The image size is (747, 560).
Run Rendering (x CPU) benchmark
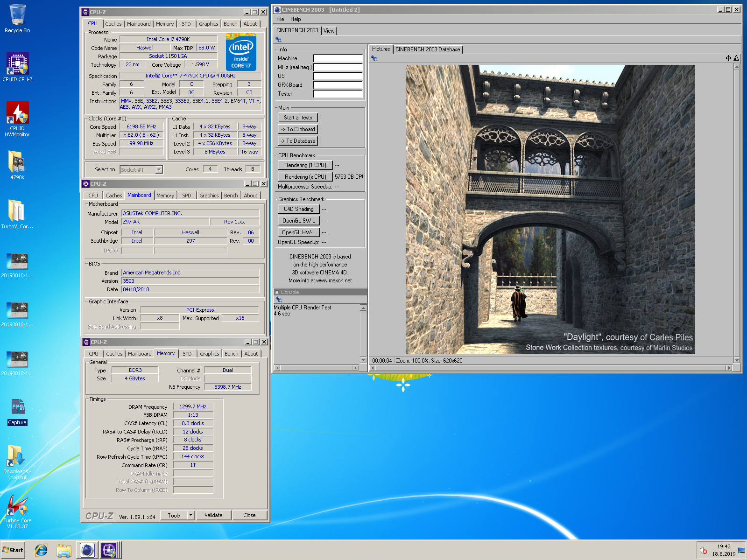click(x=305, y=177)
